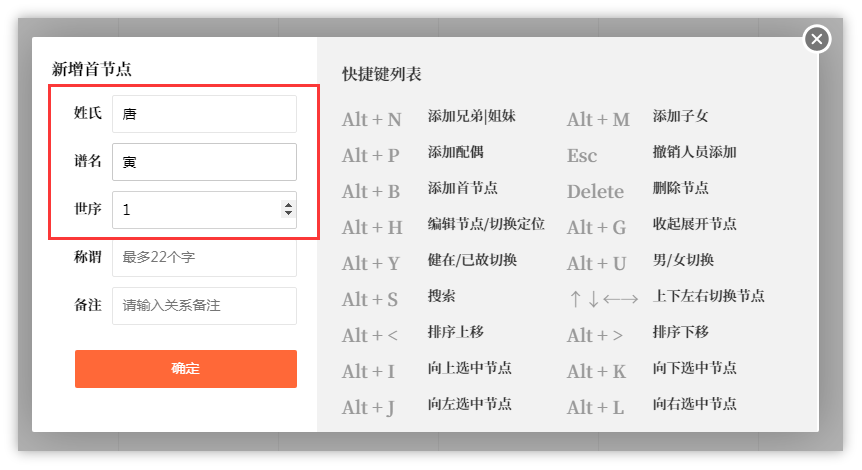Click the 男/女切换 label
This screenshot has width=862, height=470.
click(683, 260)
